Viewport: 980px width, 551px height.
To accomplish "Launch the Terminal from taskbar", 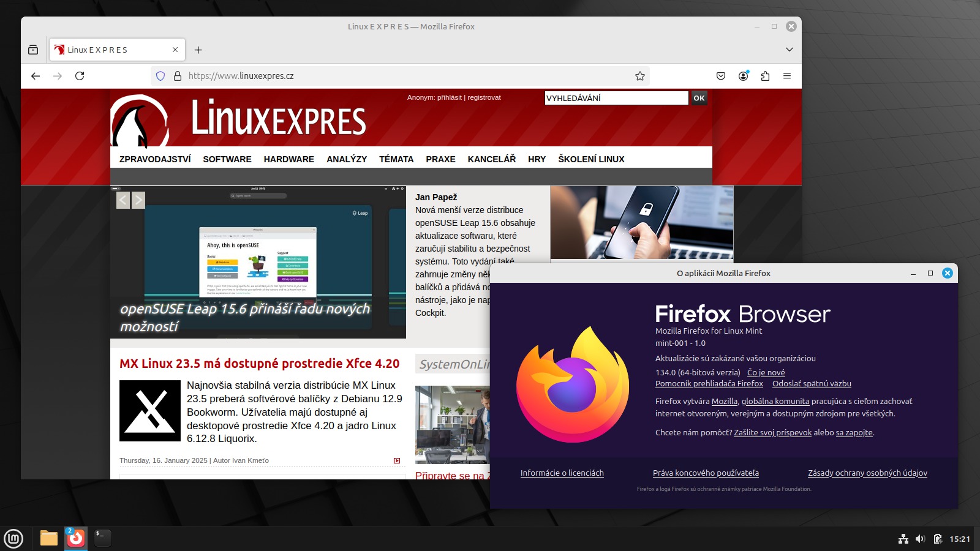I will (x=103, y=538).
